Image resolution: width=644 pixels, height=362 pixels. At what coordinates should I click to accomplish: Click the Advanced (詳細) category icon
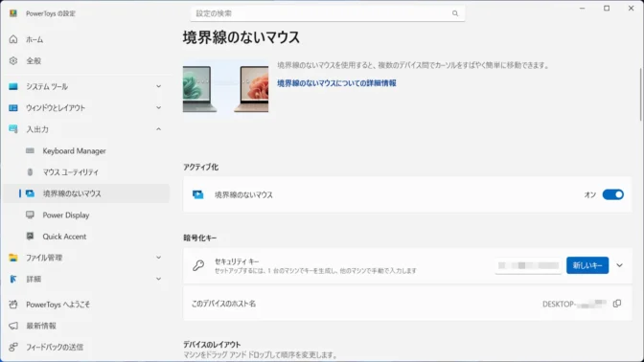coord(13,279)
